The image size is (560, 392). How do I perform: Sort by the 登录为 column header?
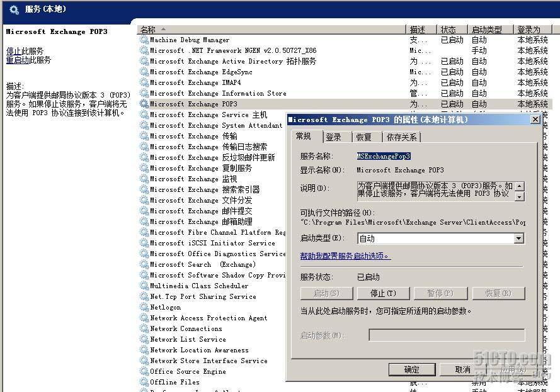click(532, 29)
